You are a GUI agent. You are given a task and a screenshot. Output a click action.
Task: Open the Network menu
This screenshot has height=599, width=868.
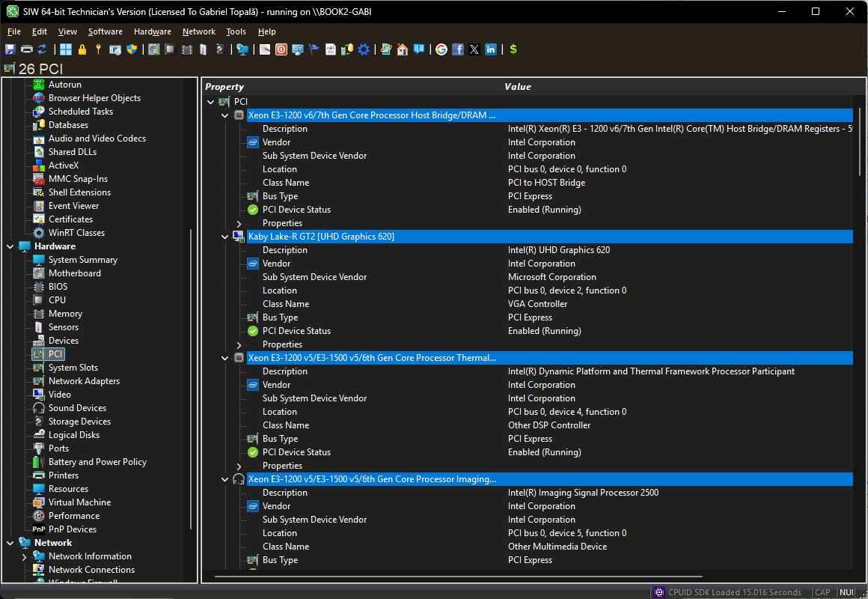(199, 31)
